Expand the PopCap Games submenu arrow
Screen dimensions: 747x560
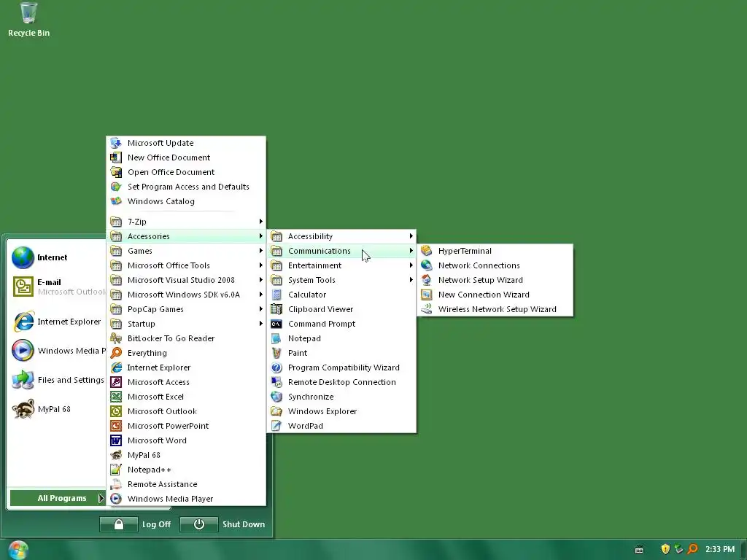click(261, 309)
